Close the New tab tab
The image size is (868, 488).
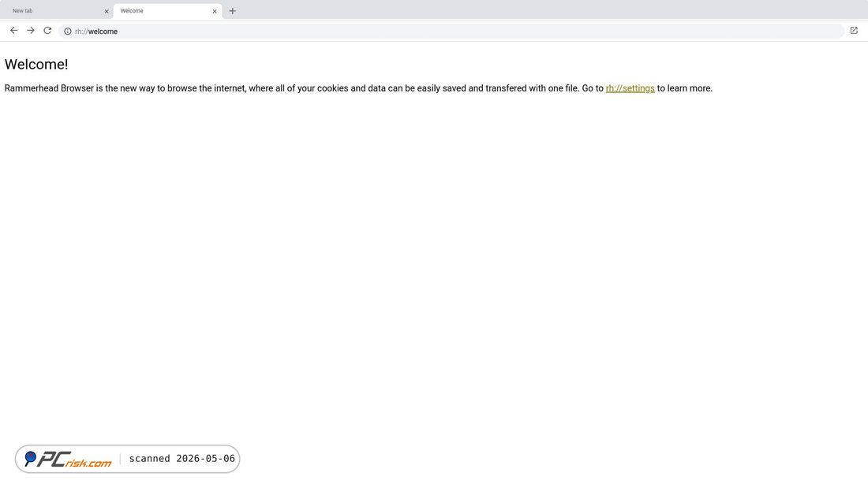(107, 11)
